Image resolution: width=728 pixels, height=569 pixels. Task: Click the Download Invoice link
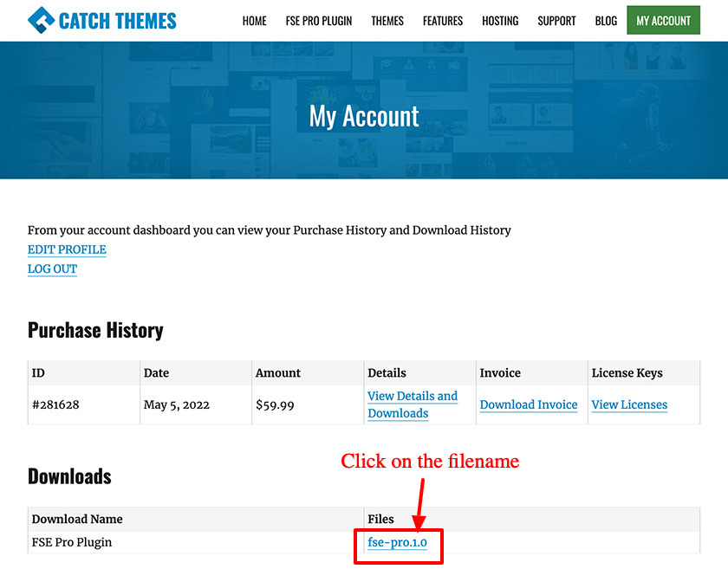528,404
